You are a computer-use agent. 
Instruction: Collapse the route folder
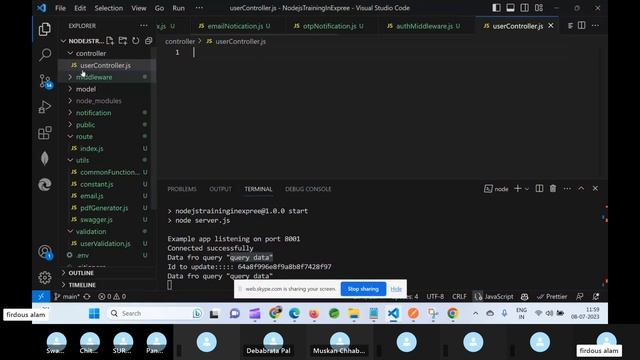pos(84,136)
